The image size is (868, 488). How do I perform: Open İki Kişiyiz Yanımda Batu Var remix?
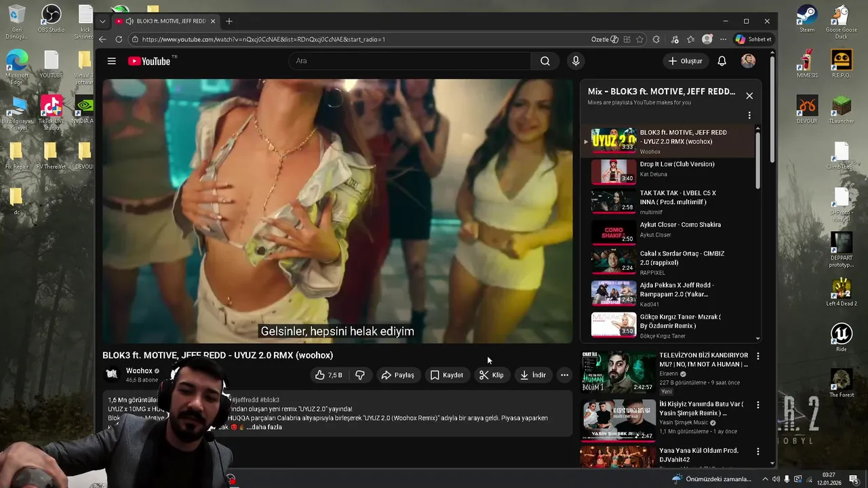702,409
